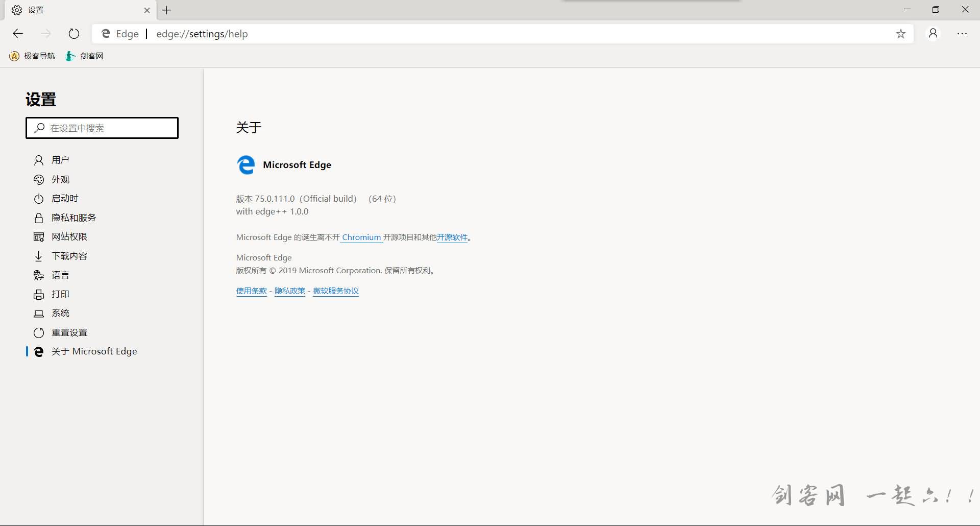The width and height of the screenshot is (980, 526).
Task: Click the palette icon beside 外观
Action: pyautogui.click(x=39, y=180)
